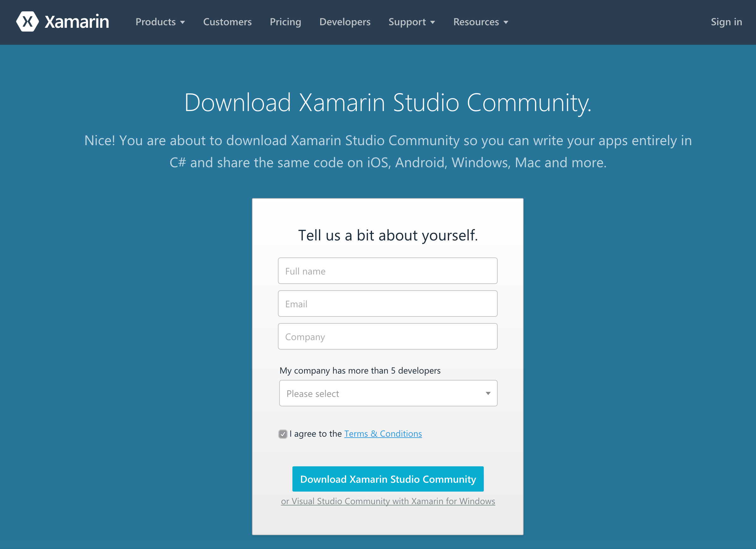Image resolution: width=756 pixels, height=549 pixels.
Task: Open the Resources dropdown menu
Action: click(x=480, y=22)
